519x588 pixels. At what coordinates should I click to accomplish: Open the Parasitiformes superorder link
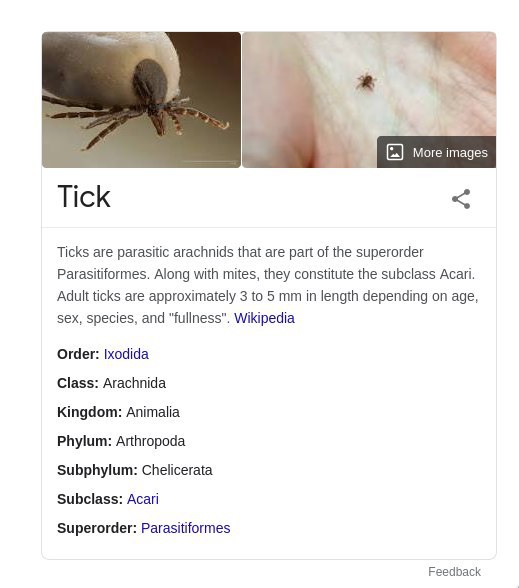[x=186, y=528]
